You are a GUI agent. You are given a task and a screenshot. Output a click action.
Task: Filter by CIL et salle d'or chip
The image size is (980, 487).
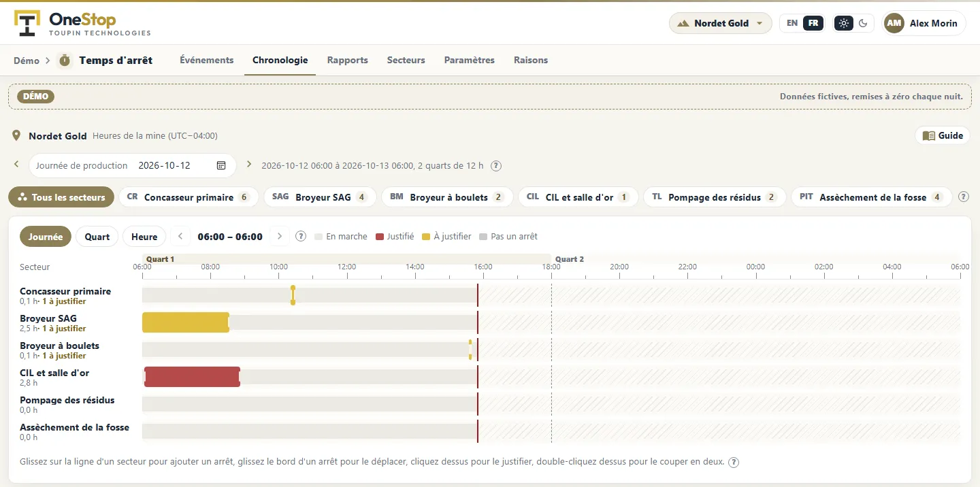pyautogui.click(x=578, y=197)
